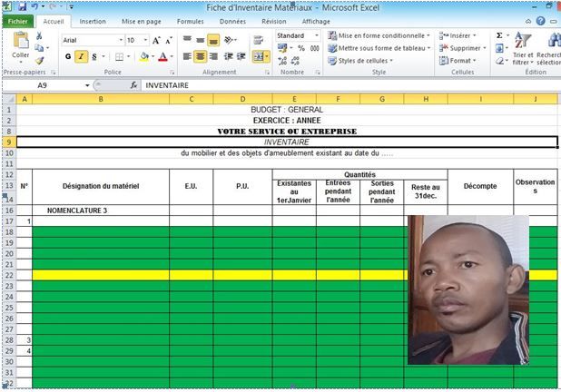Activate the format painter brush
Image resolution: width=561 pixels, height=392 pixels.
pyautogui.click(x=39, y=61)
